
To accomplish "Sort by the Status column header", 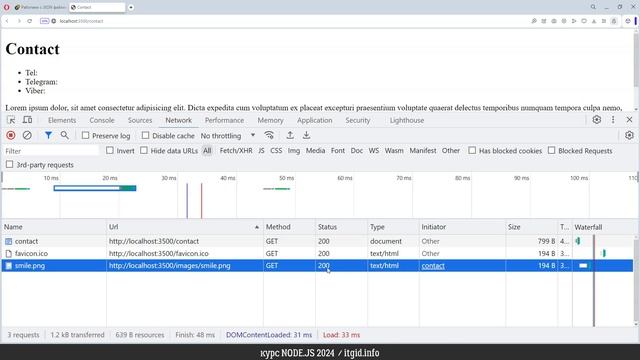I will (x=341, y=227).
